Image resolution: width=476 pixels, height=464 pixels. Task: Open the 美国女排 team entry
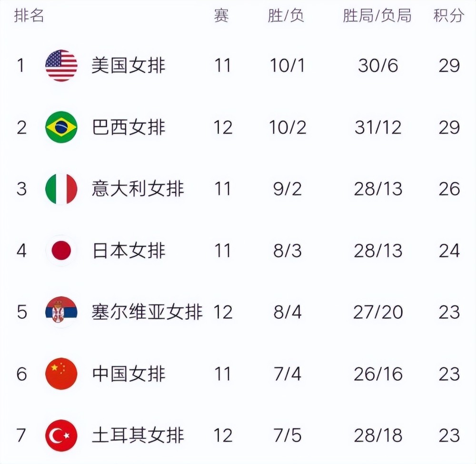coord(129,66)
